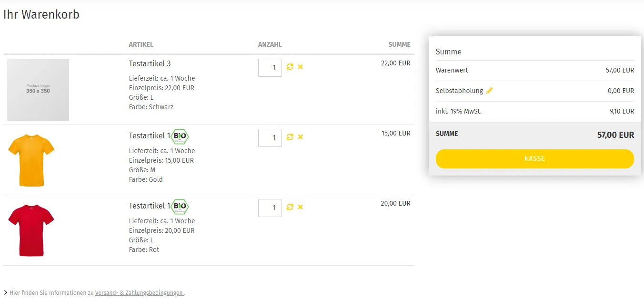Update the quantity of the gold Testartikel 1
The width and height of the screenshot is (644, 302).
(x=290, y=137)
